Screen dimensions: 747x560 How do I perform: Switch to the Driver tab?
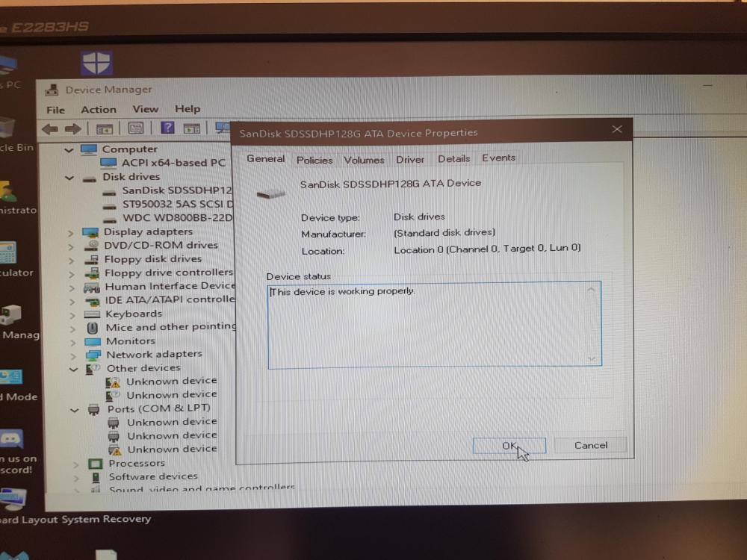click(x=409, y=160)
